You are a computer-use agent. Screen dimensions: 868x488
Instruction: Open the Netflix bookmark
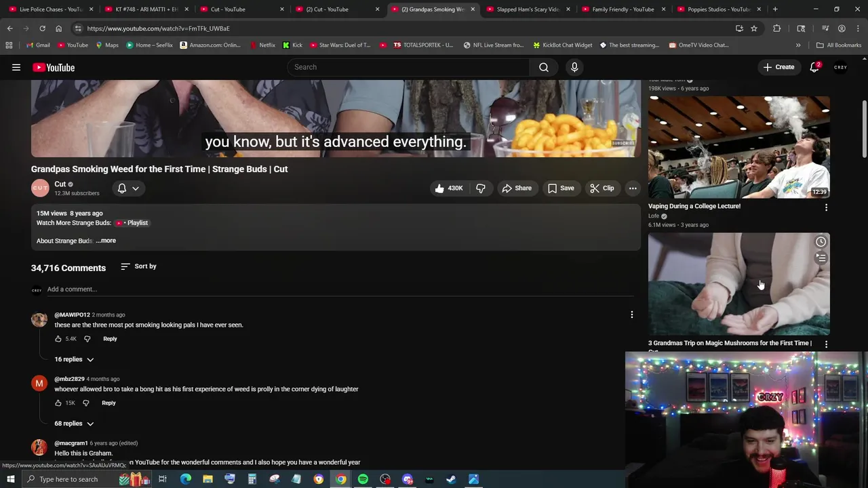point(262,45)
